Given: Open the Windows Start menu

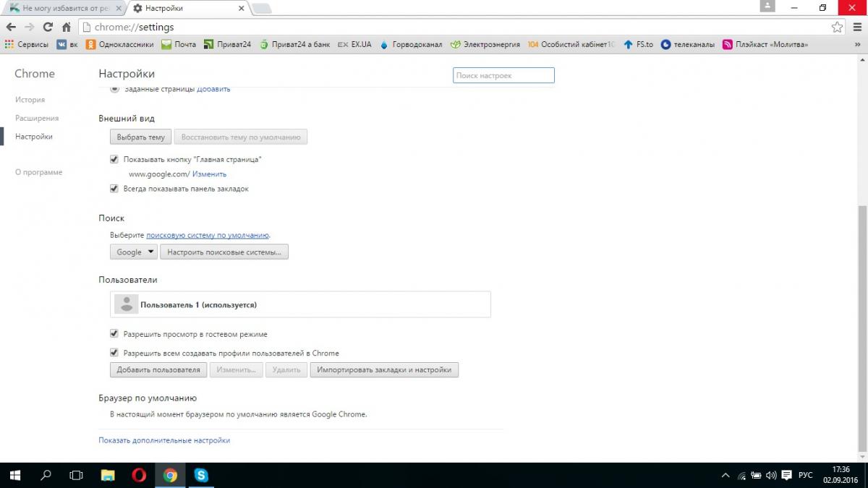Looking at the screenshot, I should point(15,475).
